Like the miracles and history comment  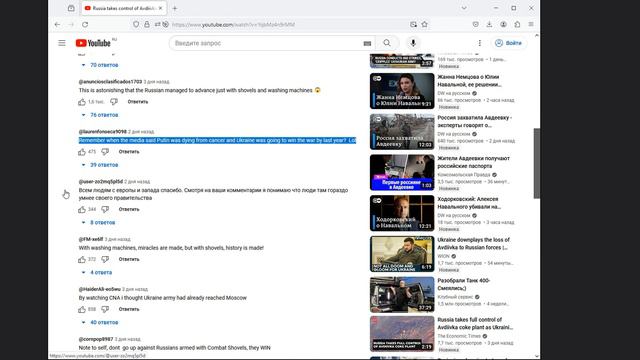click(x=82, y=260)
